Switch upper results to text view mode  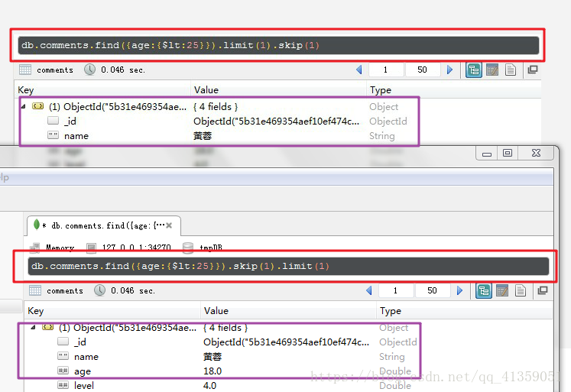pos(511,70)
